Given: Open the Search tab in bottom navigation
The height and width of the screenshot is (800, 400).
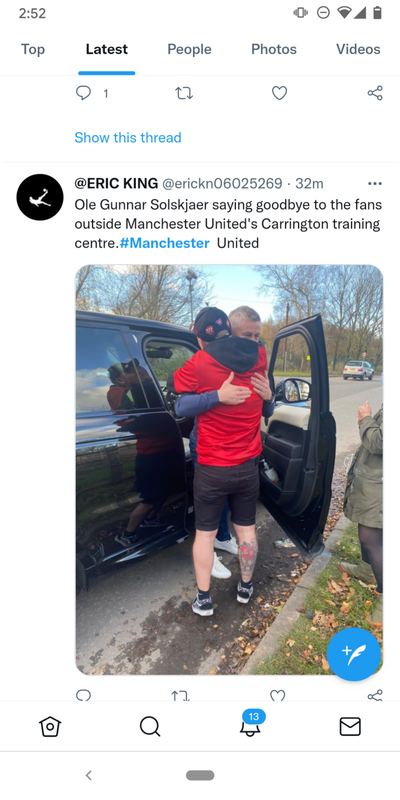Looking at the screenshot, I should [x=150, y=727].
